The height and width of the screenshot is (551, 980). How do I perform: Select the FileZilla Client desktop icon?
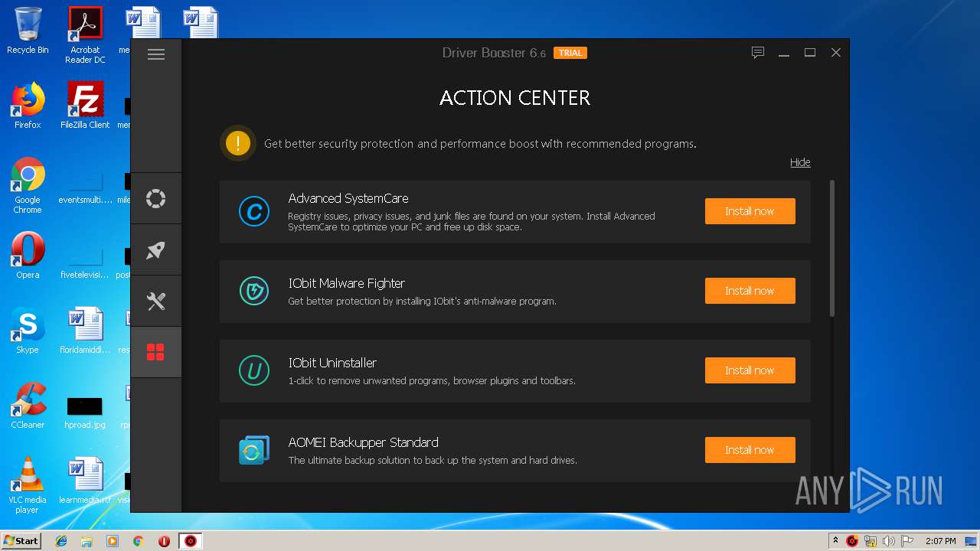[85, 106]
